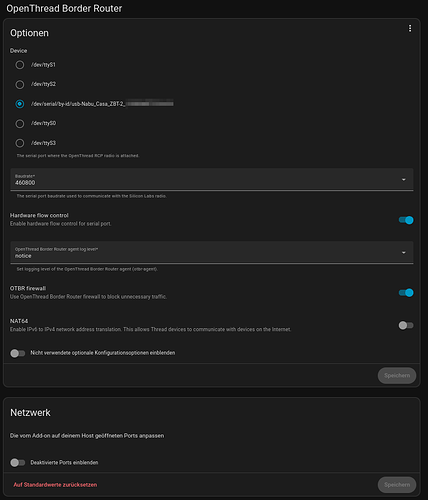
Task: Show unused optional configuration options toggle
Action: (x=18, y=353)
